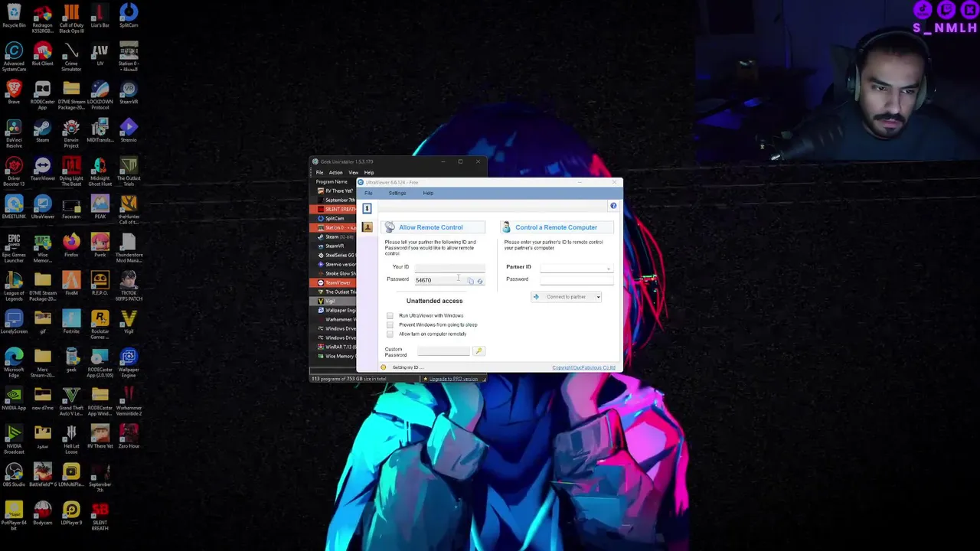The image size is (980, 551).
Task: Select the Brave browser desktop icon
Action: pyautogui.click(x=14, y=92)
